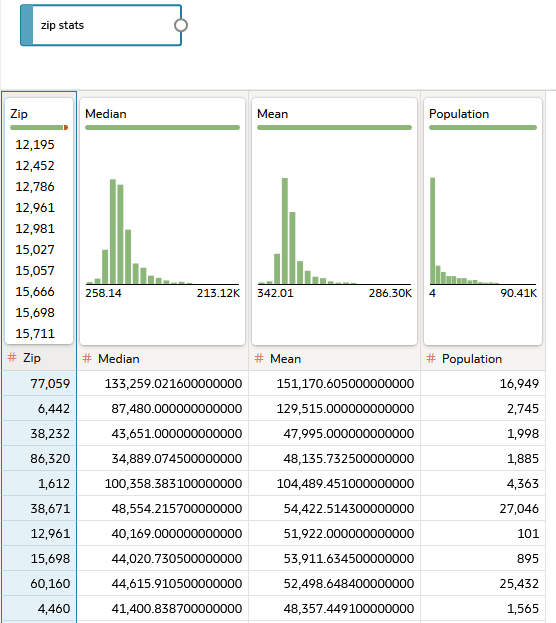Click Mean maximum label 286.30K
The height and width of the screenshot is (623, 556).
click(x=390, y=293)
